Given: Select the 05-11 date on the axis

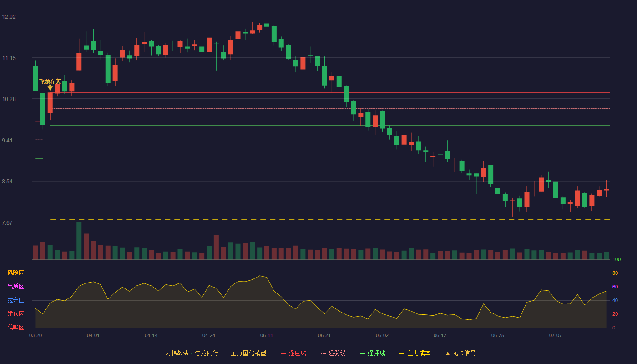Looking at the screenshot, I should (267, 335).
